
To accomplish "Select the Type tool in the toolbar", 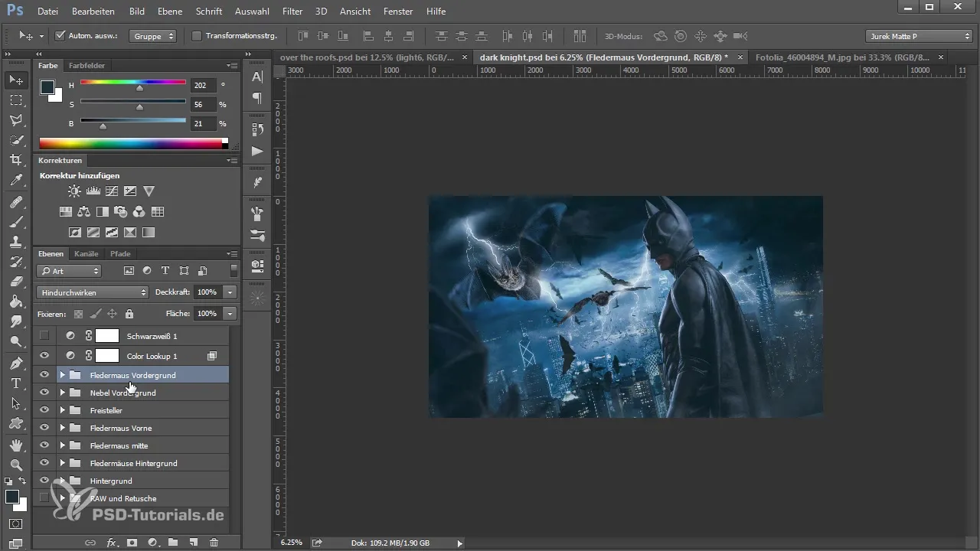I will [x=16, y=383].
